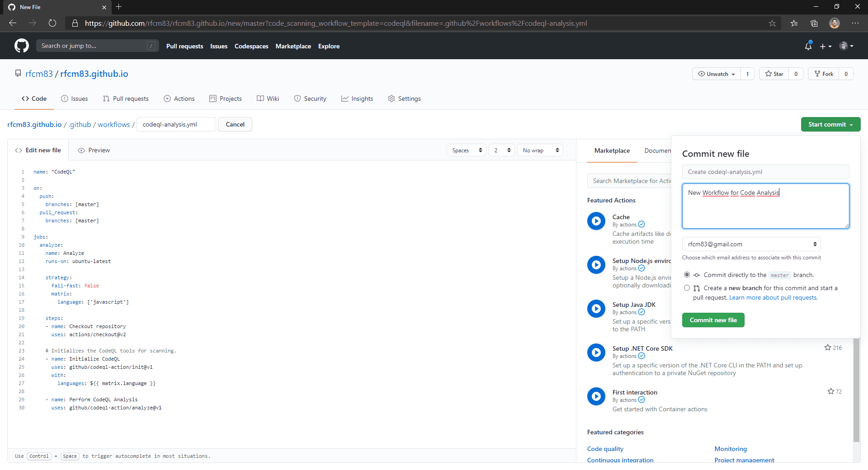
Task: Open Learn more about pull requests link
Action: click(773, 297)
